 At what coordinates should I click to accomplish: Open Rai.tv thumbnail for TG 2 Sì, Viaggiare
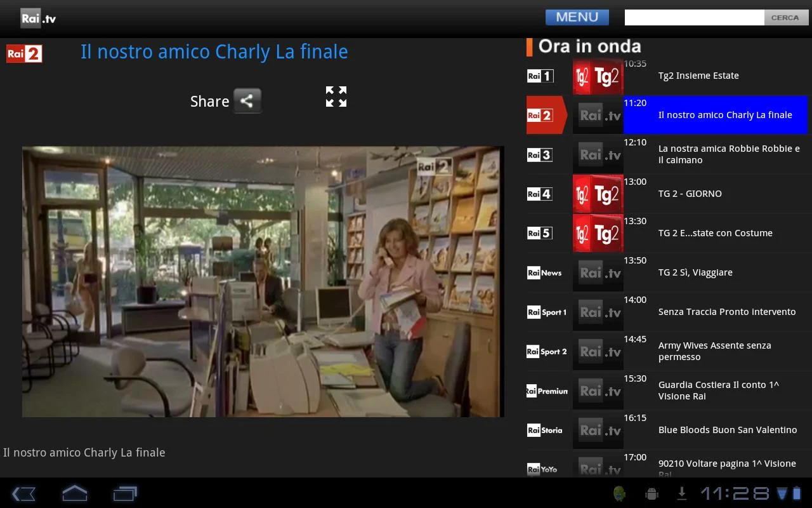(598, 272)
